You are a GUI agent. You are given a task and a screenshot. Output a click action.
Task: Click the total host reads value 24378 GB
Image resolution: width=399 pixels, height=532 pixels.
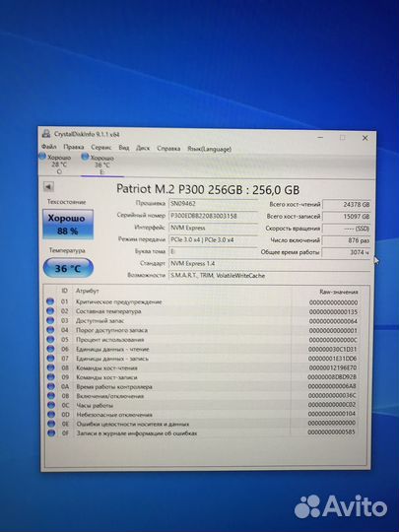coord(347,205)
